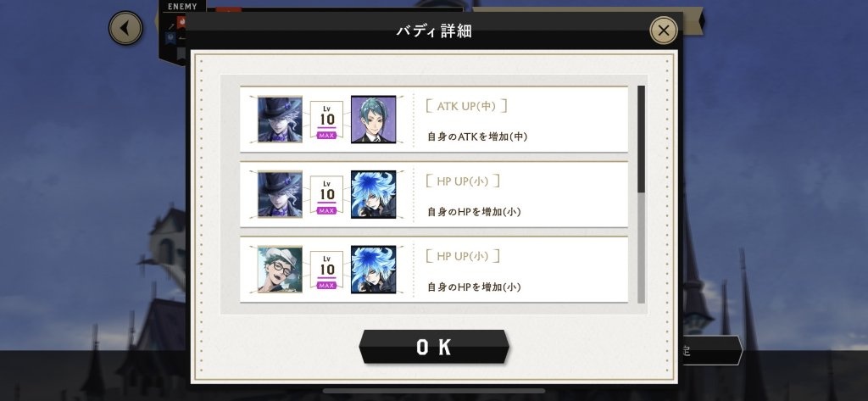Select blue flame-haired portrait in second row

[x=373, y=194]
